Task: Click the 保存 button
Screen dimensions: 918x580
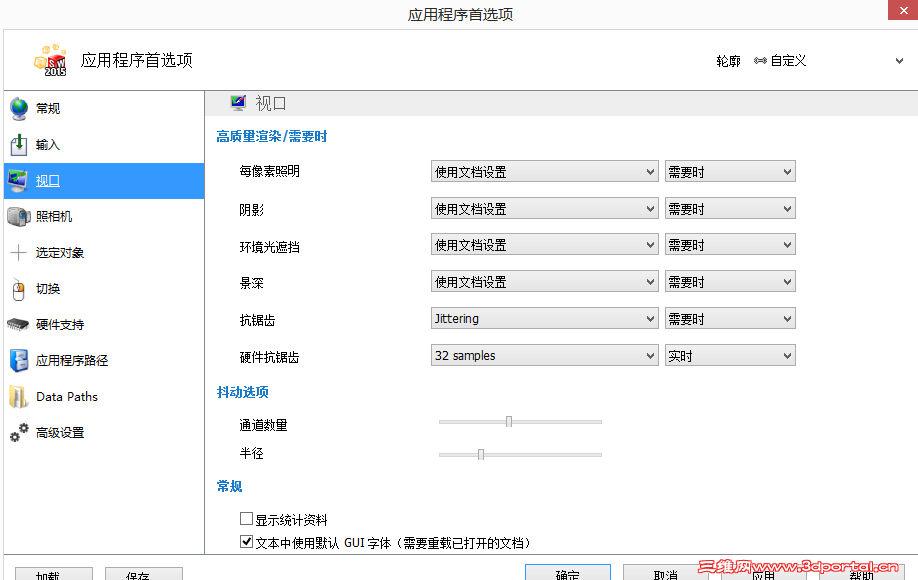Action: pyautogui.click(x=143, y=574)
